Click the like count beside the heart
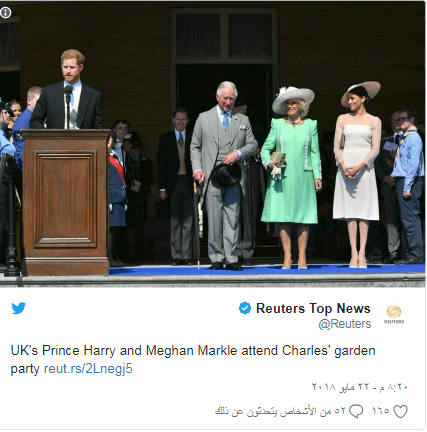The height and width of the screenshot is (432, 427). 381,411
